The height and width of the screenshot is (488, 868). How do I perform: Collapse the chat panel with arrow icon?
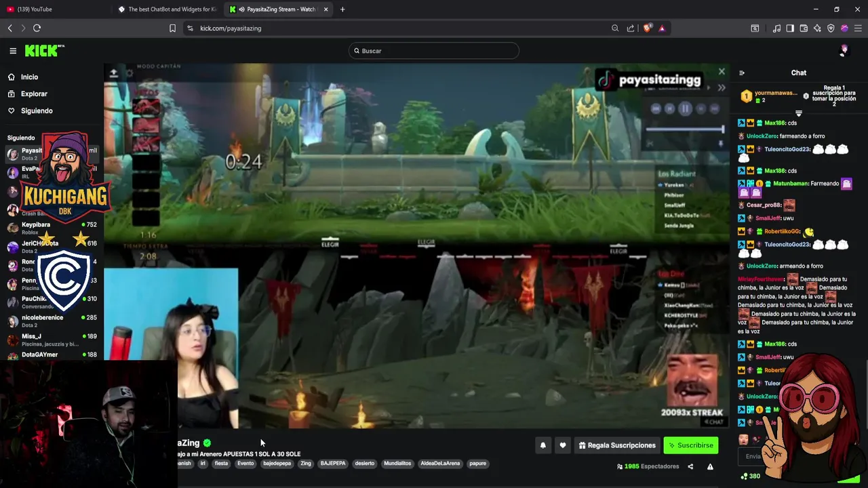tap(742, 73)
